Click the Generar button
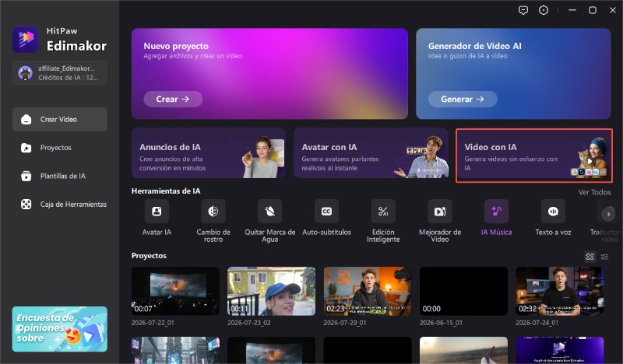 (463, 100)
